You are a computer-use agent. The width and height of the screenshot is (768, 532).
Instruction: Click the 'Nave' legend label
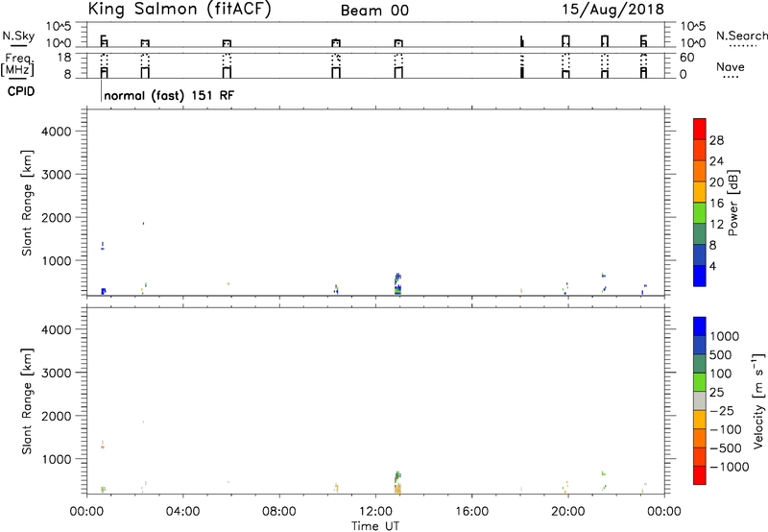pyautogui.click(x=731, y=67)
